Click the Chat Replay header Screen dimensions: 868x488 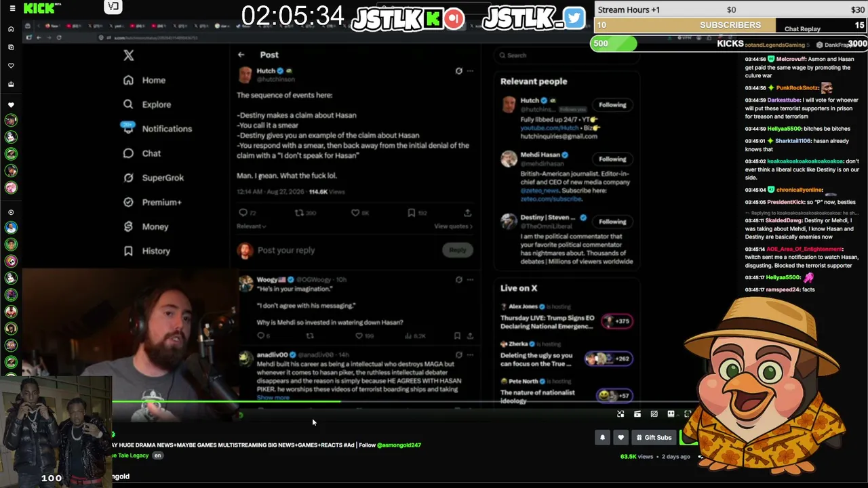(x=802, y=29)
